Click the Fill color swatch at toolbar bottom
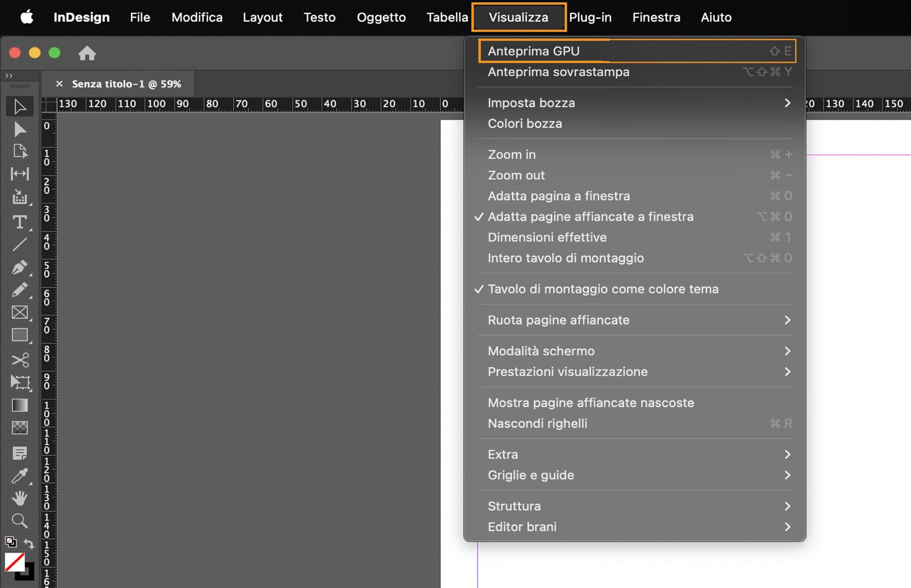This screenshot has width=911, height=588. tap(16, 562)
